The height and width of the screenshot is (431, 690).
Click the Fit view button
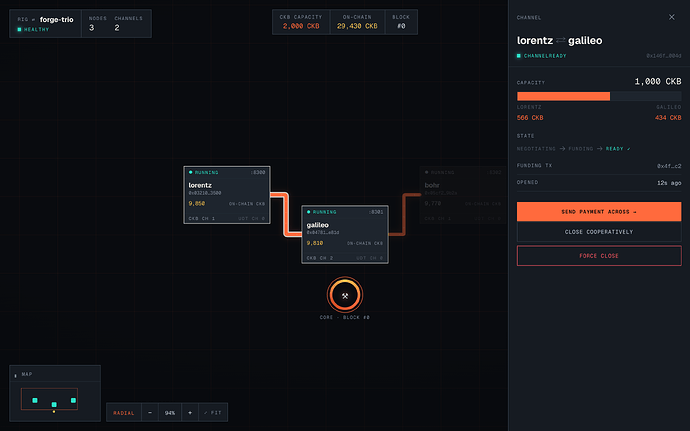coord(213,413)
